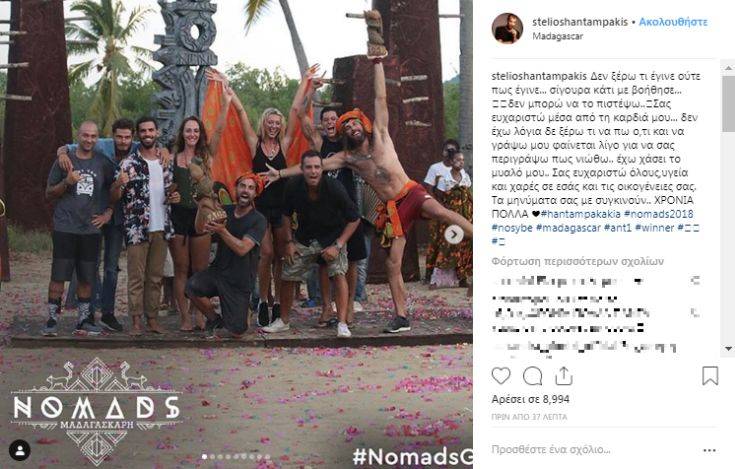This screenshot has height=469, width=735.
Task: Open the Madagascar location link
Action: pos(557,36)
